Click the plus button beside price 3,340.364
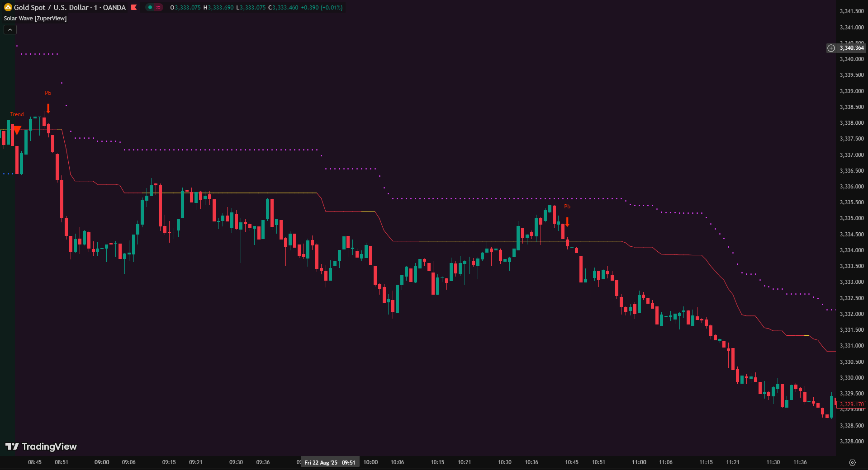Viewport: 868px width, 470px height. coord(831,48)
